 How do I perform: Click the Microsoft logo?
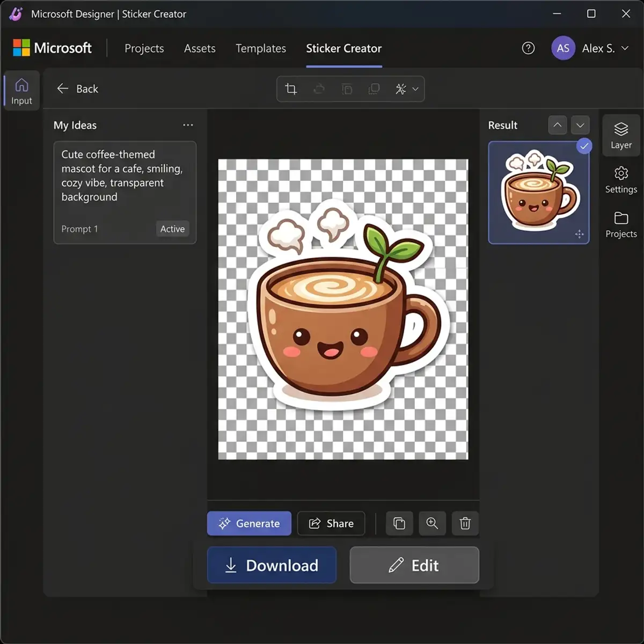pyautogui.click(x=52, y=48)
